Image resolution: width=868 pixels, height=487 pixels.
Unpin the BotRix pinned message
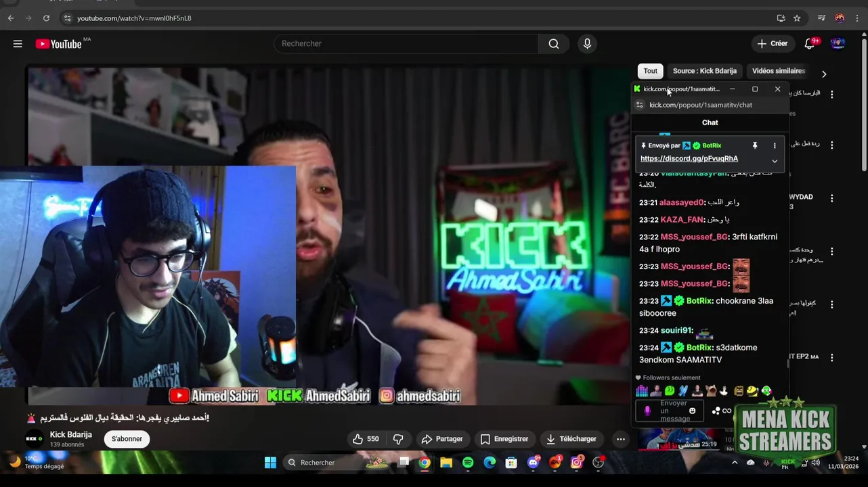coord(755,145)
